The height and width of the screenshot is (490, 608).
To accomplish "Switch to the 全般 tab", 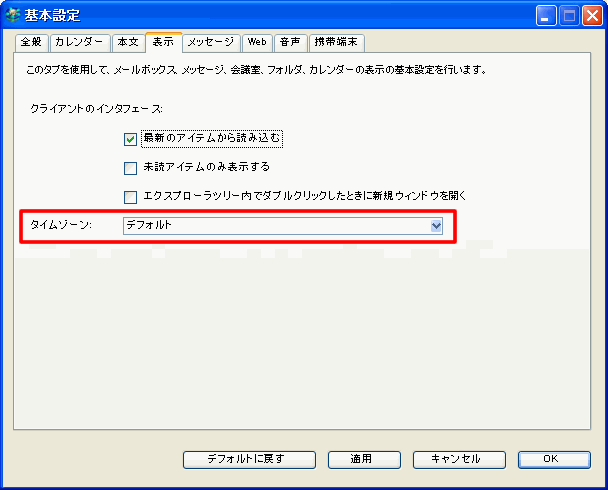I will point(31,42).
